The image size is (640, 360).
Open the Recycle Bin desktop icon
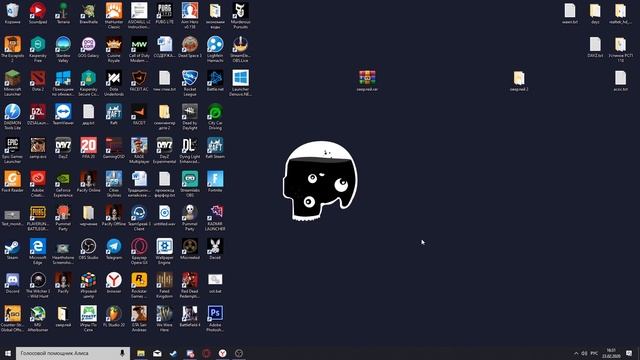tap(12, 13)
